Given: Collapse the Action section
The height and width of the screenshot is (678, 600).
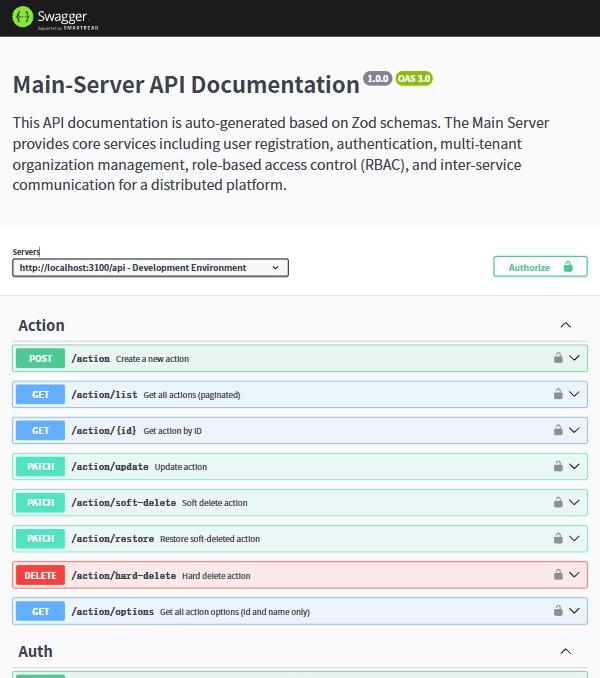Looking at the screenshot, I should click(x=565, y=325).
